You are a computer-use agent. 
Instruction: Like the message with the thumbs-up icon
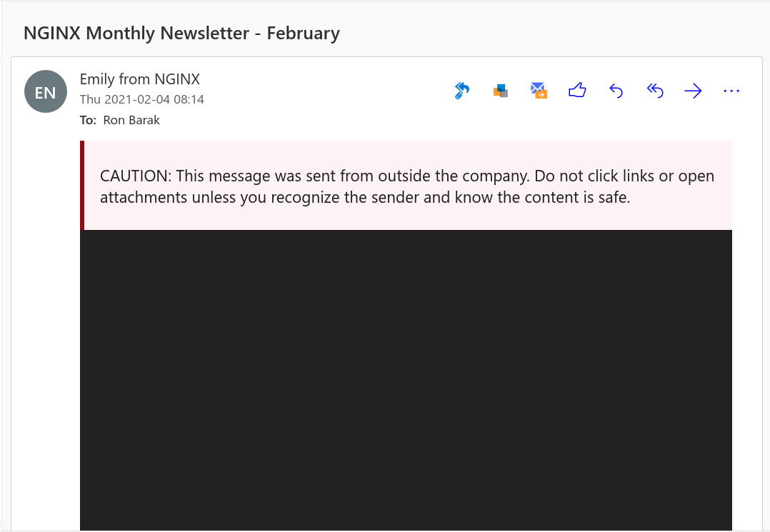click(577, 91)
